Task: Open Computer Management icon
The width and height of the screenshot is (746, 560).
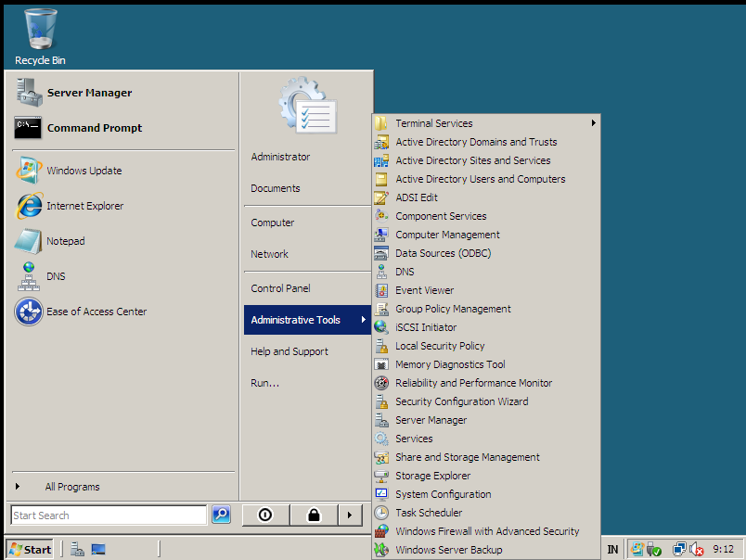Action: 381,235
